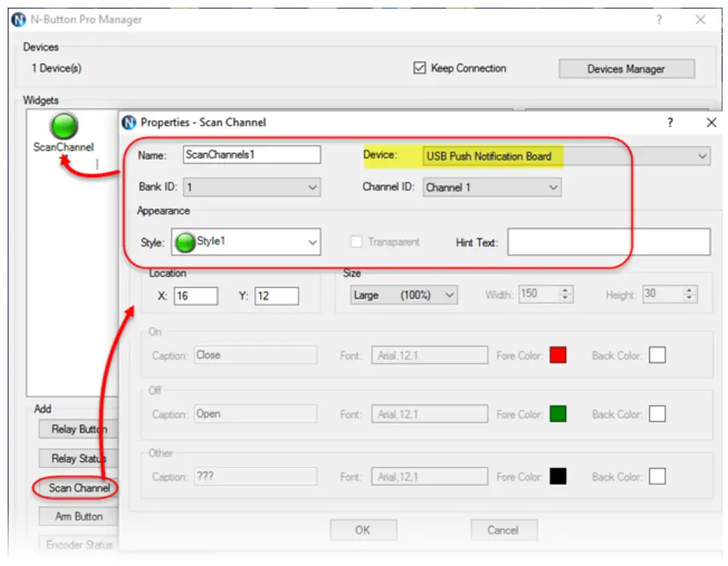This screenshot has width=728, height=566.
Task: Click the Off Font field Arial,12,1
Action: (x=429, y=414)
